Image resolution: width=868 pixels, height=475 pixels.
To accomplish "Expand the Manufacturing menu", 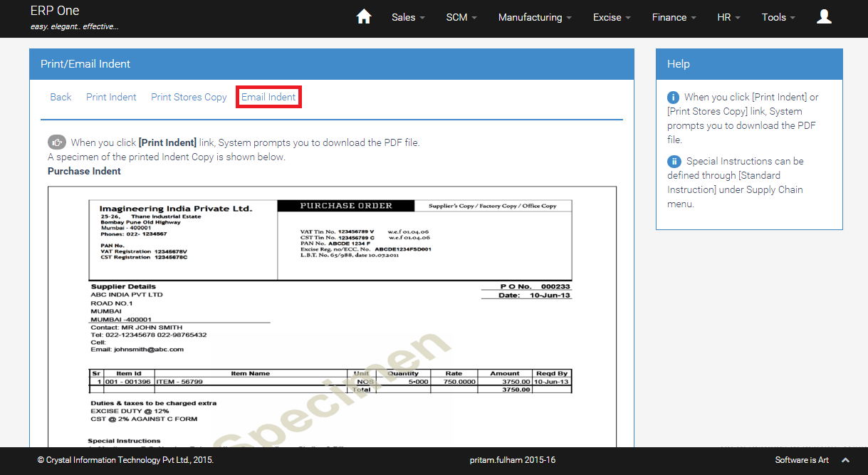I will pyautogui.click(x=535, y=17).
